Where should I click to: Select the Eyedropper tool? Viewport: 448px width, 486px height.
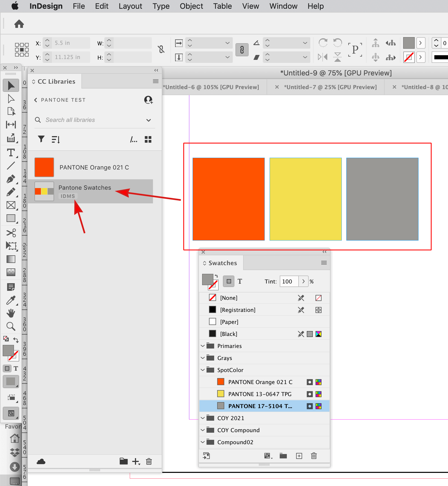pos(11,300)
